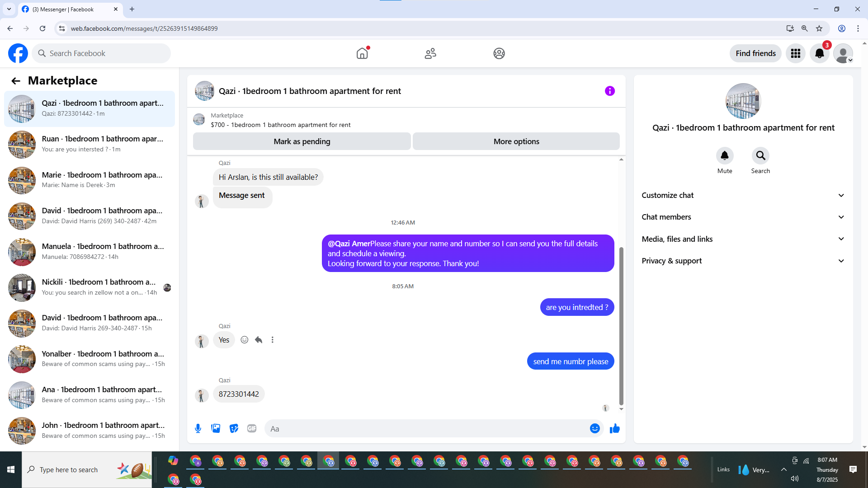Click the 'send me numbr please' message
Viewport: 868px width, 488px height.
point(571,361)
